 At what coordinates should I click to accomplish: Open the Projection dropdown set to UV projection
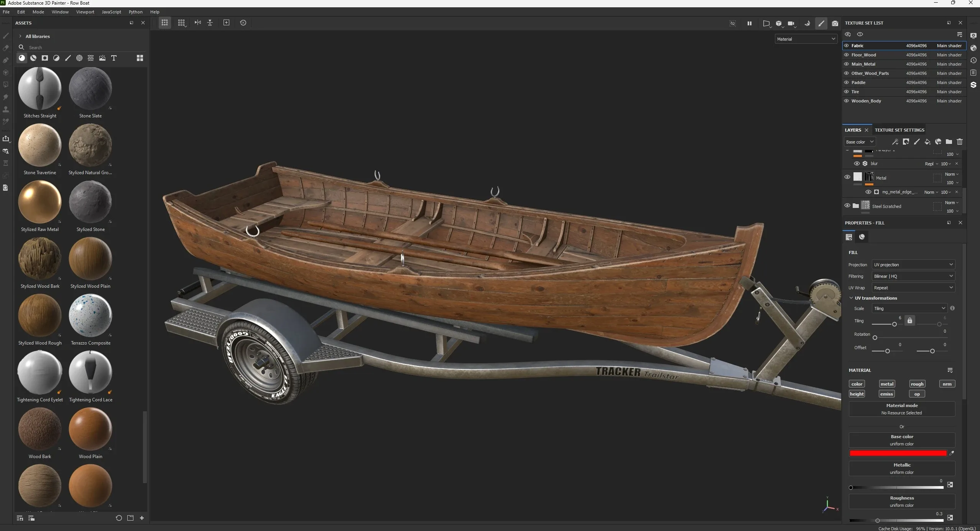pos(913,265)
